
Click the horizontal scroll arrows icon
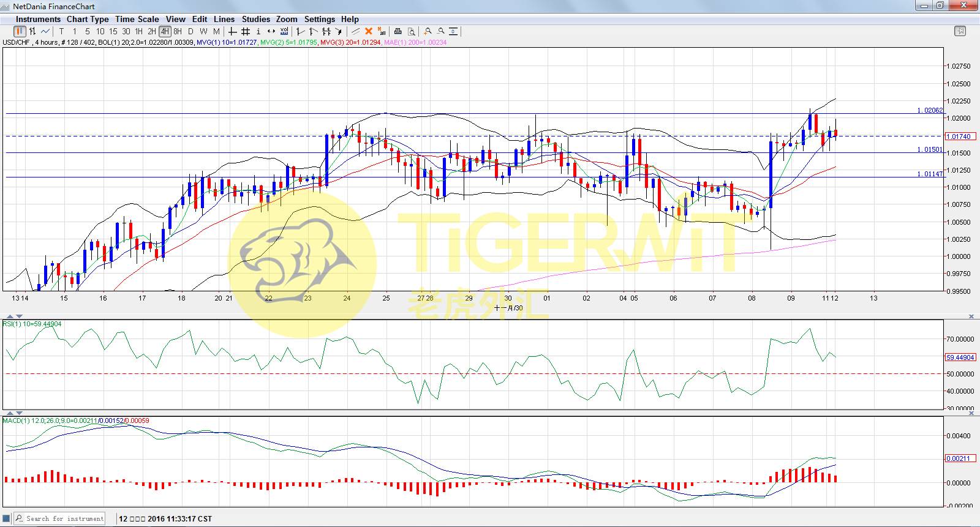[x=271, y=31]
